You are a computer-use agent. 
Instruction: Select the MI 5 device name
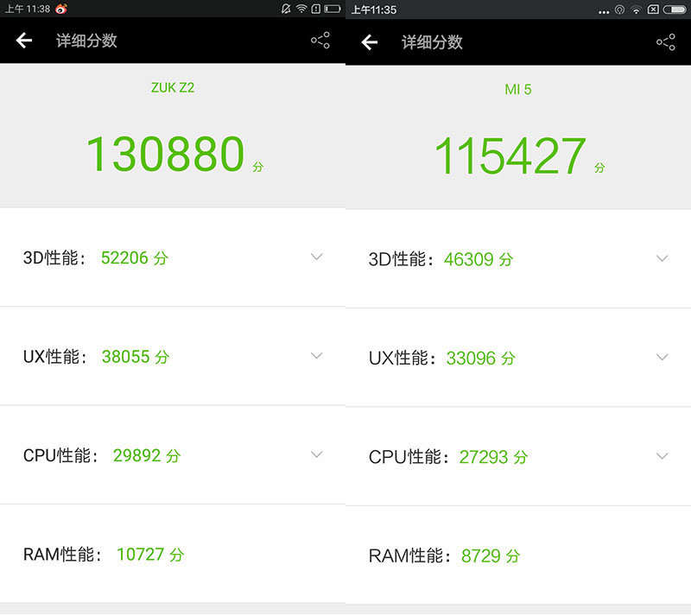tap(518, 90)
